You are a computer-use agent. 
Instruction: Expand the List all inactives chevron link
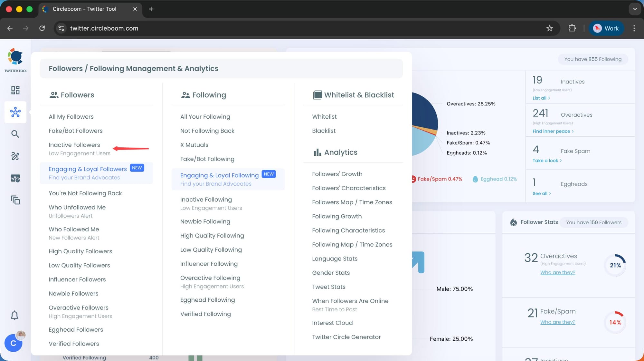[x=541, y=98]
